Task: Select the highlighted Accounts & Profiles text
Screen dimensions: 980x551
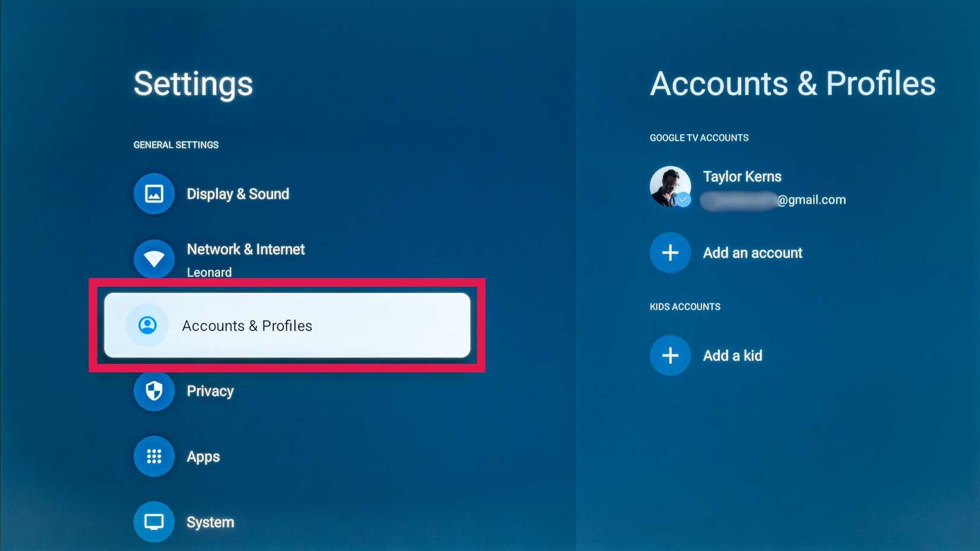Action: (247, 326)
